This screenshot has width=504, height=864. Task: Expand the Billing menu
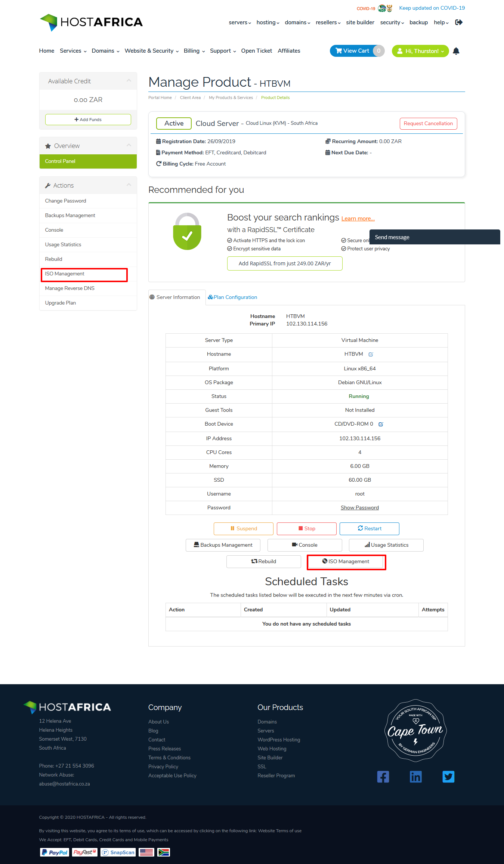[x=194, y=51]
